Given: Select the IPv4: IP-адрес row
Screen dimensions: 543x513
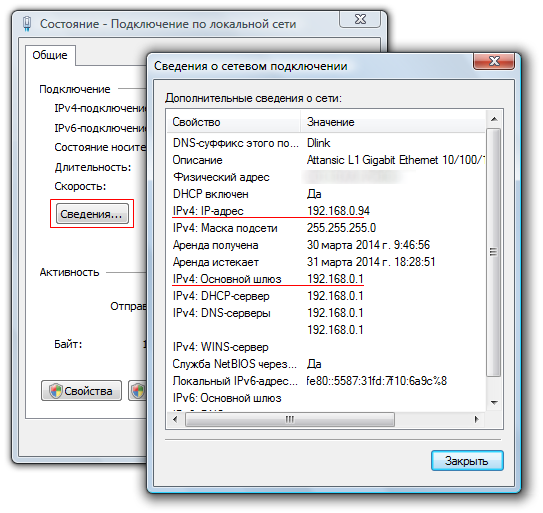Looking at the screenshot, I should click(x=326, y=211).
